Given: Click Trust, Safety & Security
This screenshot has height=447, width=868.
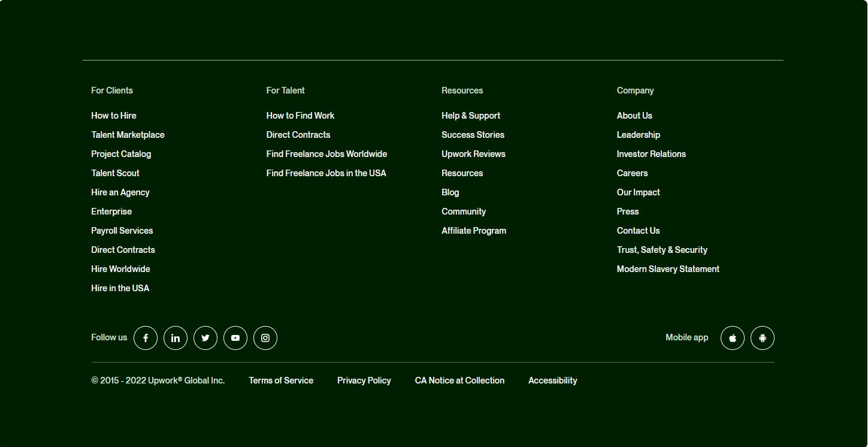Looking at the screenshot, I should 662,250.
